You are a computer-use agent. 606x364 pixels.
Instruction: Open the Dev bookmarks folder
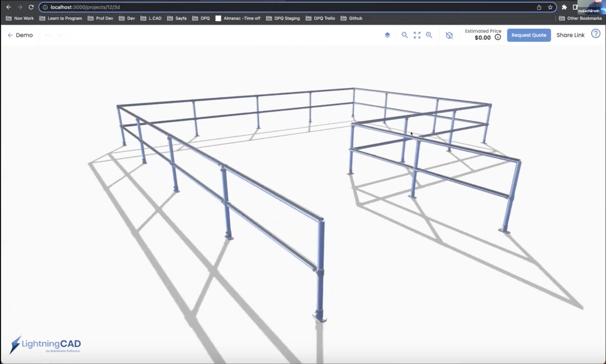pos(127,18)
